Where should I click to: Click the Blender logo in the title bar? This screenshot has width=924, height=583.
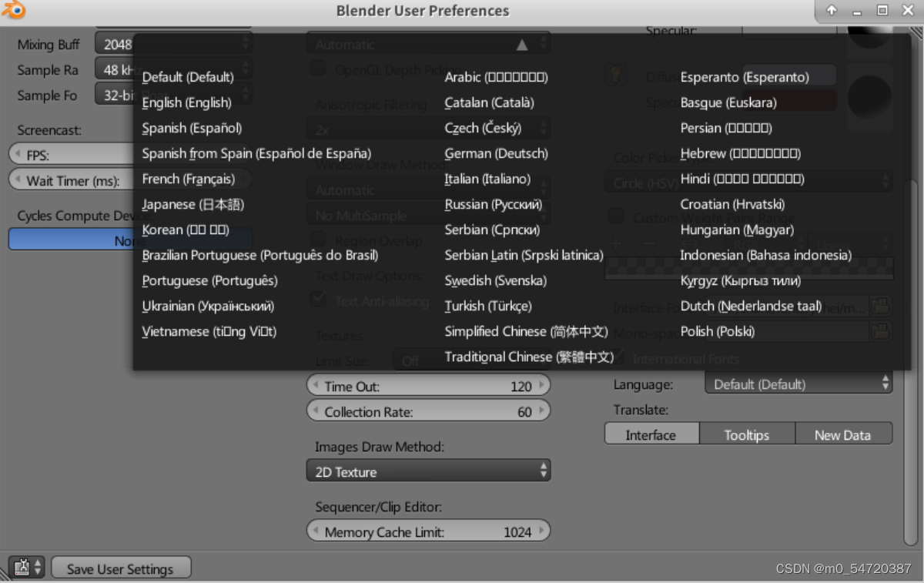point(14,11)
